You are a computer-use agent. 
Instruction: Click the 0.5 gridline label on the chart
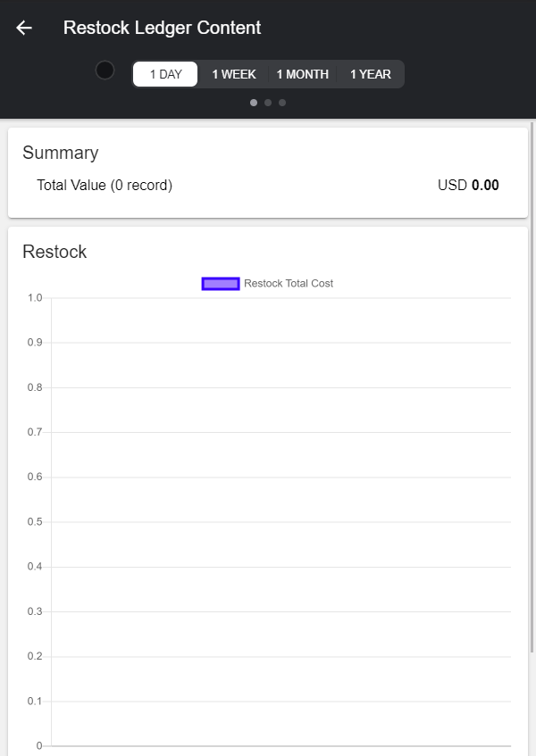35,521
